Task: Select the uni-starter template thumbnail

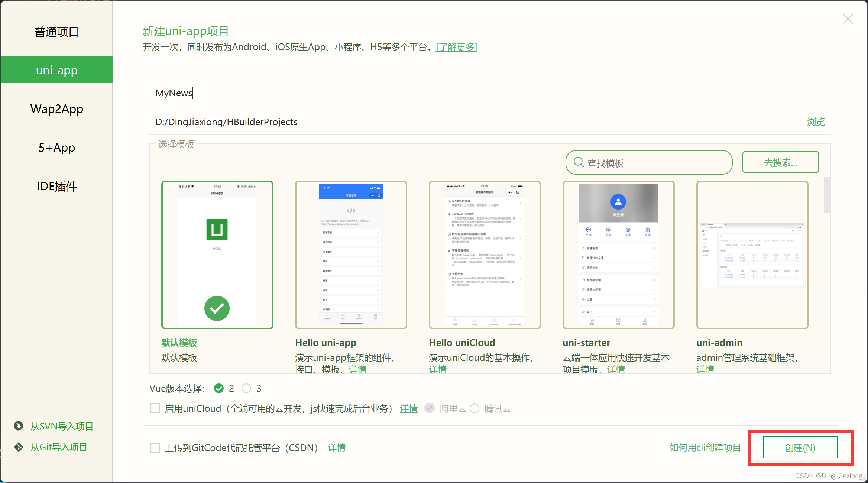Action: (x=618, y=254)
